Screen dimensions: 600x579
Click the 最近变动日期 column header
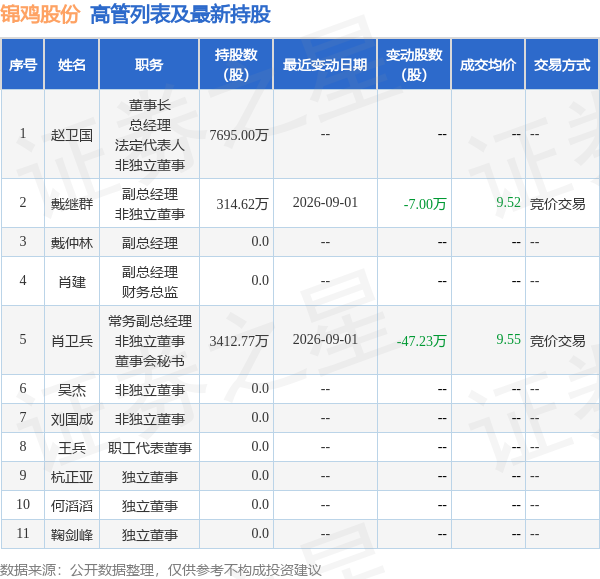[325, 64]
